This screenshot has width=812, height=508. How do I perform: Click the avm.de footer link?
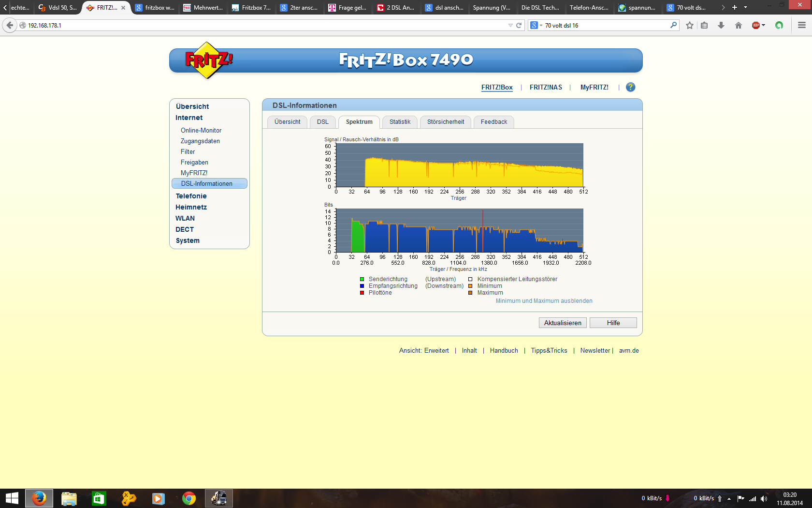point(629,351)
